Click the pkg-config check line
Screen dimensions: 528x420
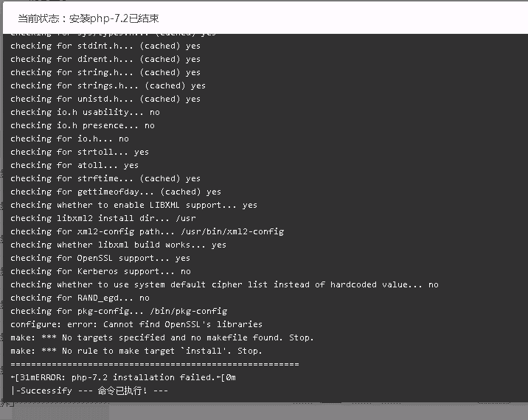click(119, 311)
